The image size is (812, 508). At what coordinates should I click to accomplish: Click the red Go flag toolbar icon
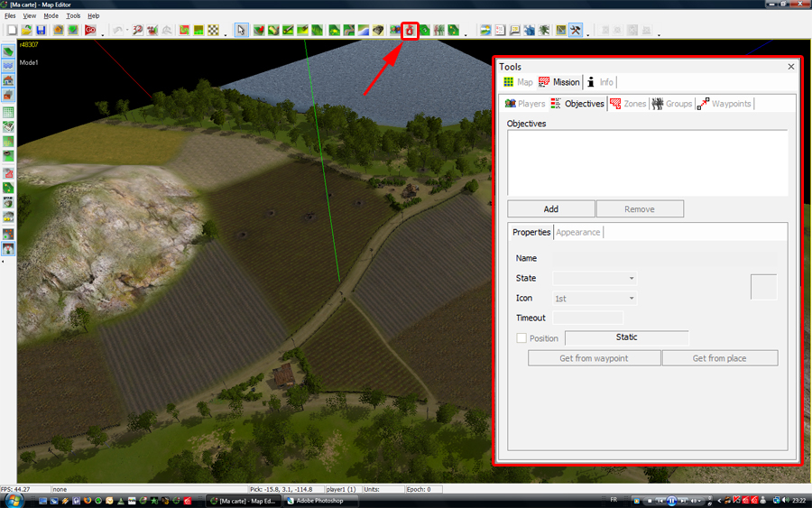click(x=90, y=30)
